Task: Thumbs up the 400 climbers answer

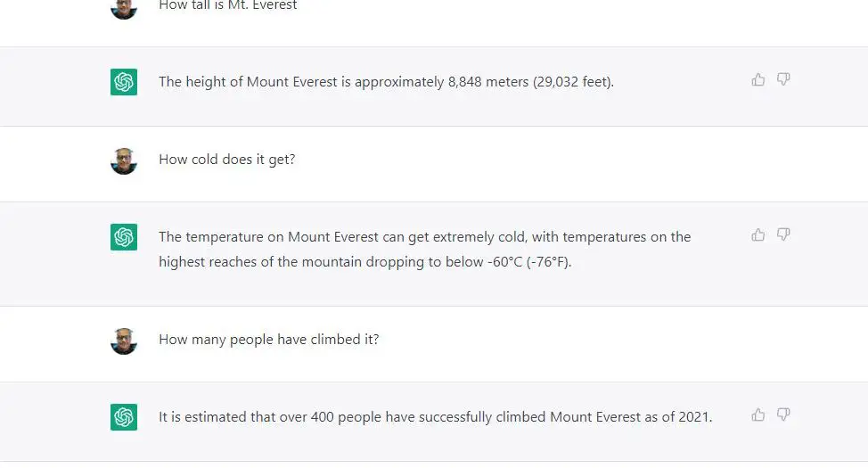Action: click(x=758, y=415)
